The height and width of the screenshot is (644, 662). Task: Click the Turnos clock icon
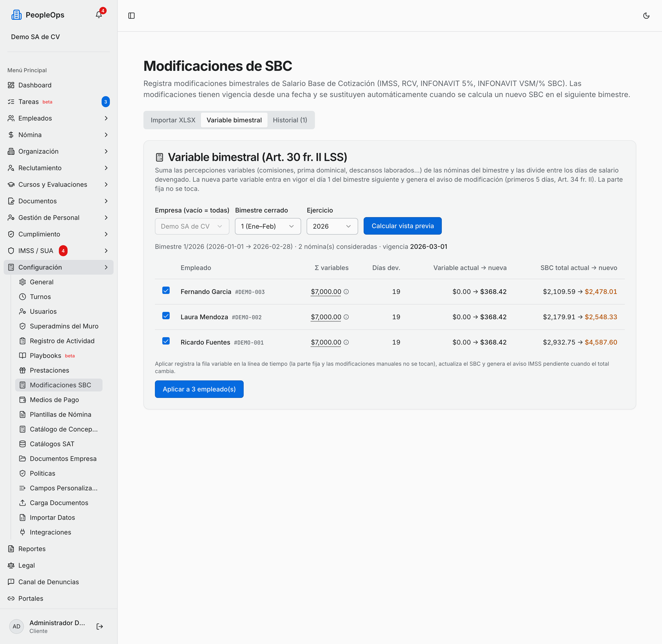pos(23,297)
